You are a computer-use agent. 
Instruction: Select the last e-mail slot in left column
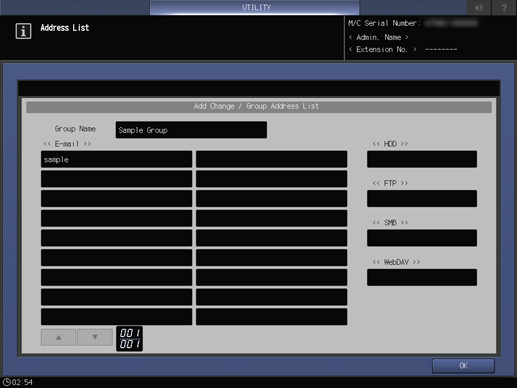pyautogui.click(x=116, y=317)
